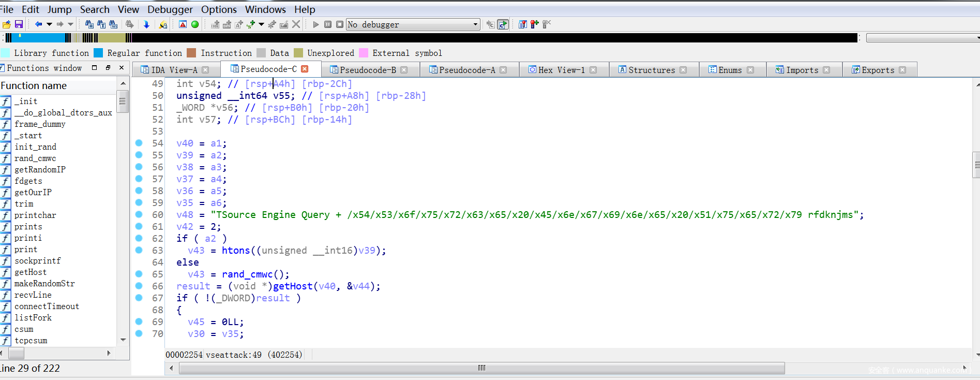The height and width of the screenshot is (380, 980).
Task: Expand the forward navigation history arrow
Action: (71, 24)
